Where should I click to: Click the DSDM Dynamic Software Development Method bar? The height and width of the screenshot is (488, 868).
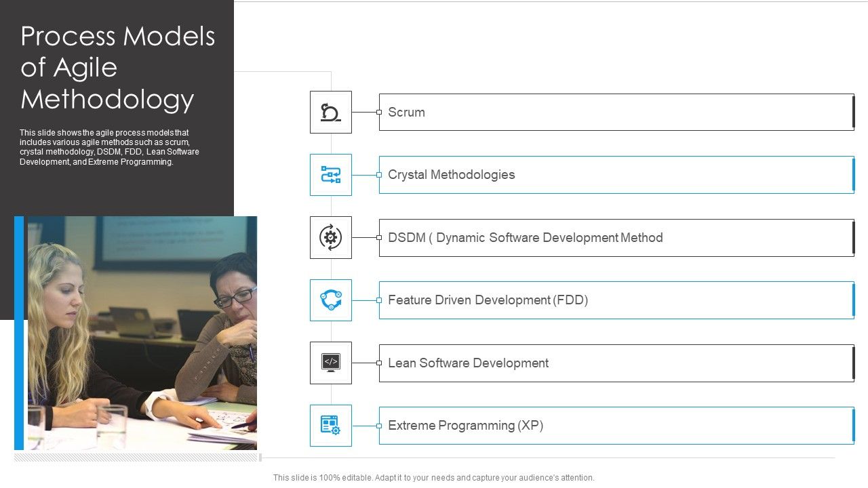tap(616, 237)
